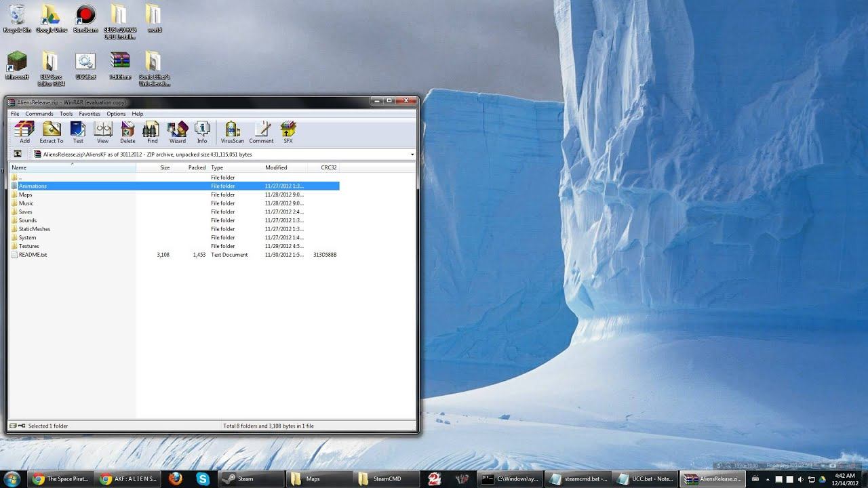Select the BL2 Save Editor desktop folder
The height and width of the screenshot is (488, 868).
(x=51, y=68)
